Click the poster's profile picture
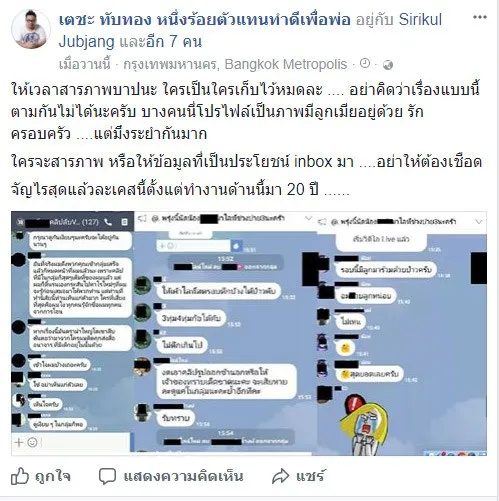This screenshot has height=501, width=499. [x=31, y=29]
